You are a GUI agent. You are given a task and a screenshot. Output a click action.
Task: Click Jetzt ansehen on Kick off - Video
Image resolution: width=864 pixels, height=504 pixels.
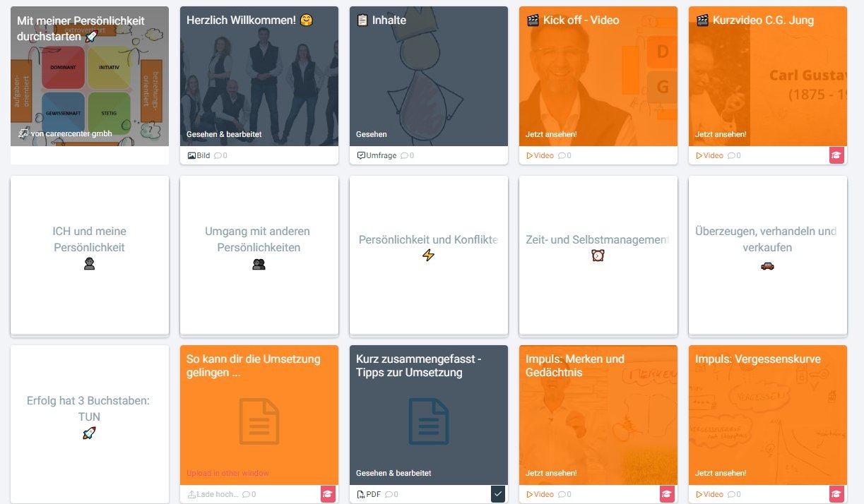[x=551, y=134]
